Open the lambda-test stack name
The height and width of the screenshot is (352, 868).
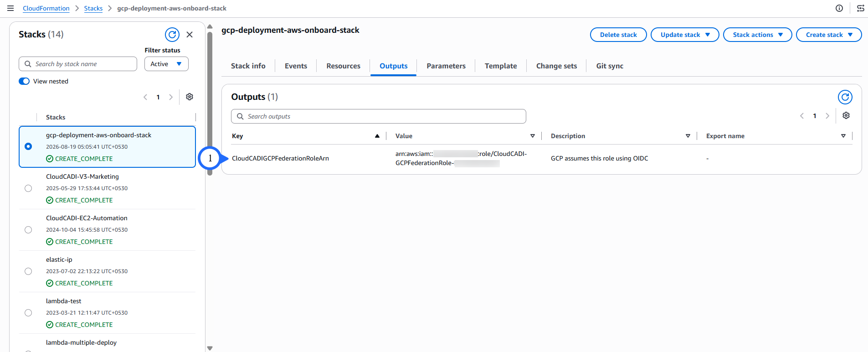64,301
